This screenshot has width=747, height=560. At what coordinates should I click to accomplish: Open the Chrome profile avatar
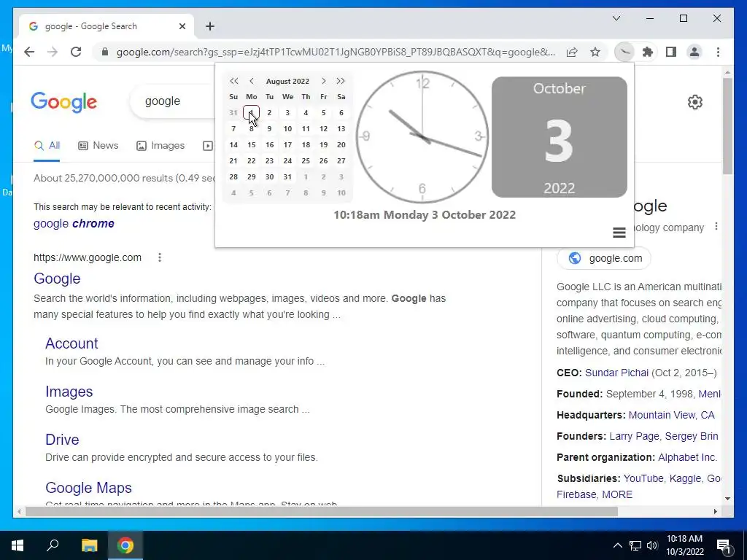[694, 52]
